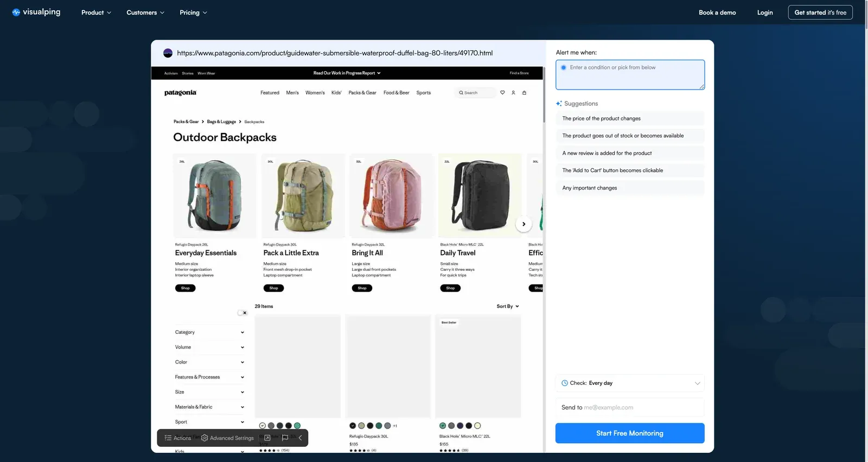Image resolution: width=868 pixels, height=462 pixels.
Task: Open the Product menu in Visualping header
Action: (x=96, y=12)
